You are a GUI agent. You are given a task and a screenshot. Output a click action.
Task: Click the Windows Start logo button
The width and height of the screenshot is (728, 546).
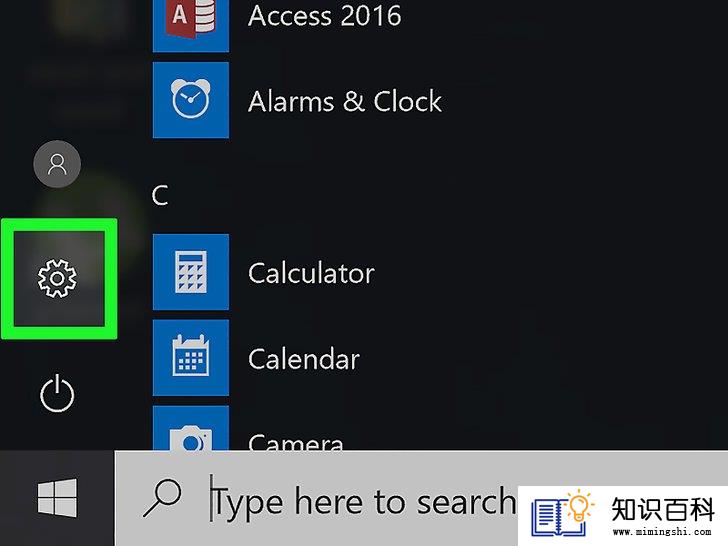click(x=57, y=498)
